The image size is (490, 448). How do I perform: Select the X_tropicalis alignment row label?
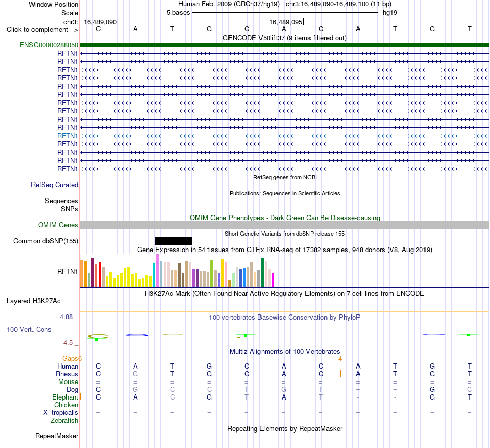tap(61, 413)
